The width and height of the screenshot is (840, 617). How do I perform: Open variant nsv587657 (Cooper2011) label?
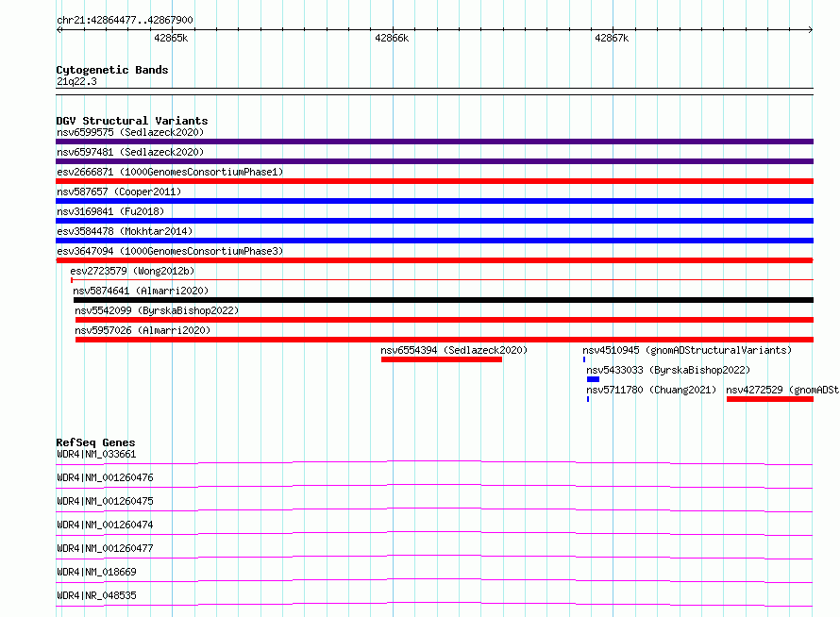(x=119, y=192)
